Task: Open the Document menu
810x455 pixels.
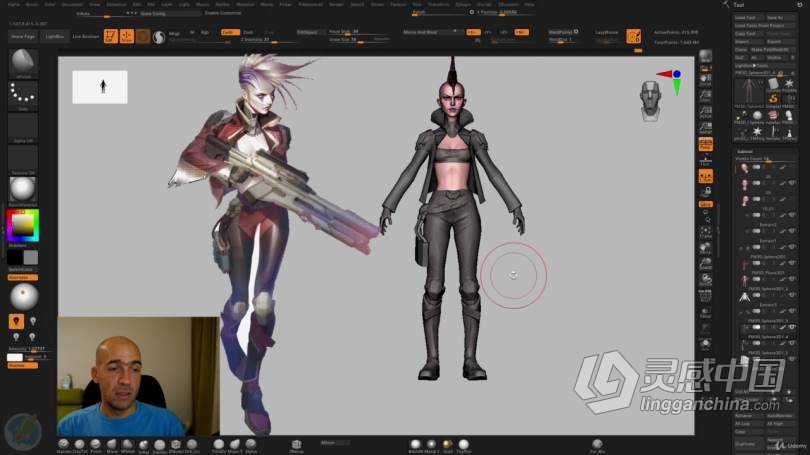Action: point(72,4)
